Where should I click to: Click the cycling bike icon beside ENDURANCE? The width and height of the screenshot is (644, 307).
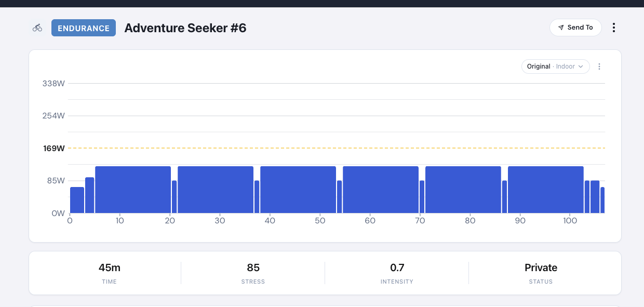37,28
